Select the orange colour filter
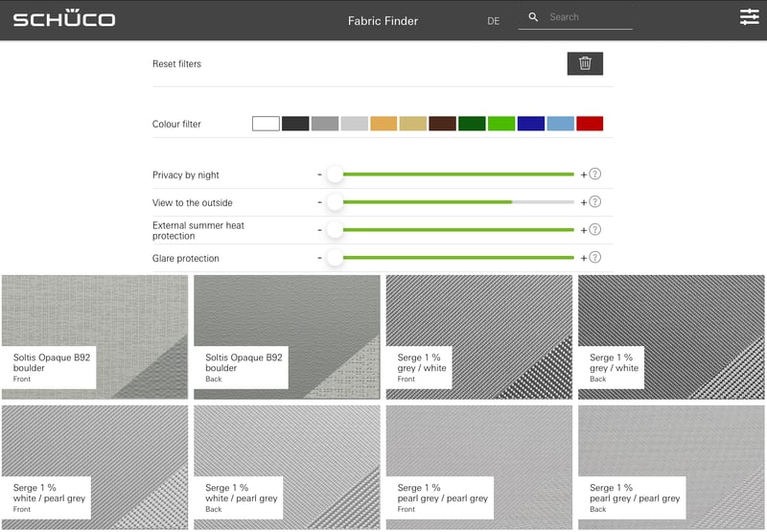 (383, 124)
